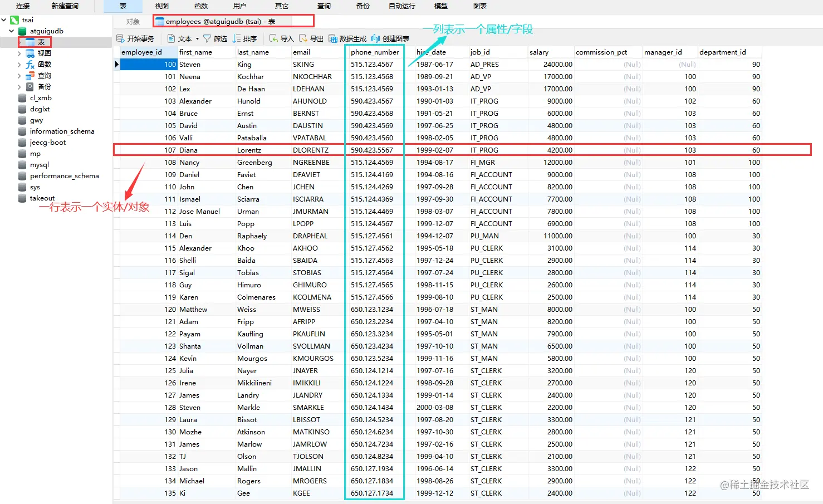The image size is (823, 504).
Task: Click the employee_id column header
Action: point(149,52)
